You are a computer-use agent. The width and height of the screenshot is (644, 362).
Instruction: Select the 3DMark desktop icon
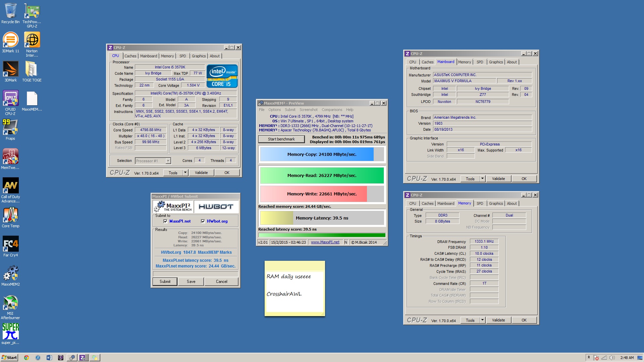click(10, 72)
